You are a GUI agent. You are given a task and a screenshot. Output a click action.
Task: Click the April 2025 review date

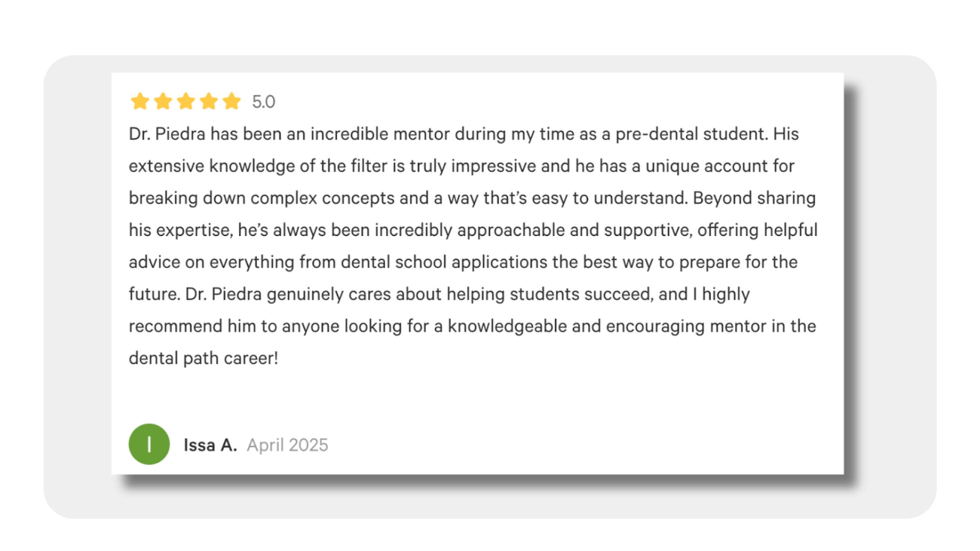287,445
